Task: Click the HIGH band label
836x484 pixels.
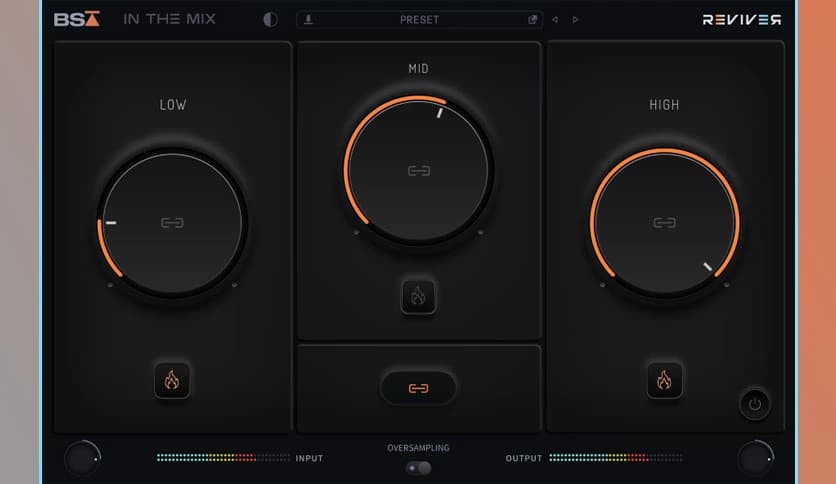Action: (x=664, y=105)
